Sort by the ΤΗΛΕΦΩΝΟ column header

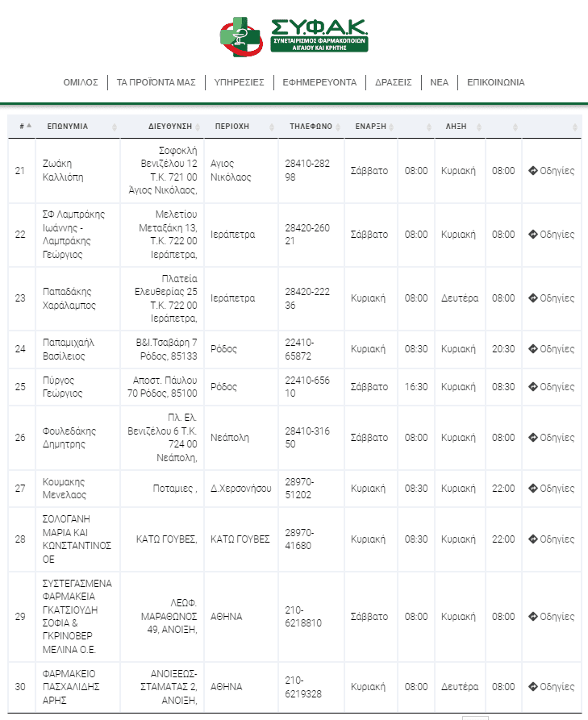click(311, 127)
